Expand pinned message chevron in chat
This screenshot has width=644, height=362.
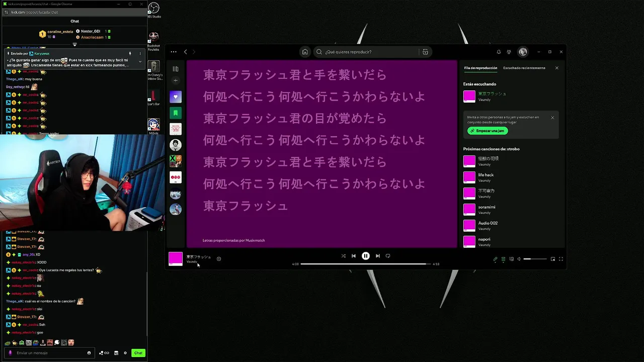140,61
